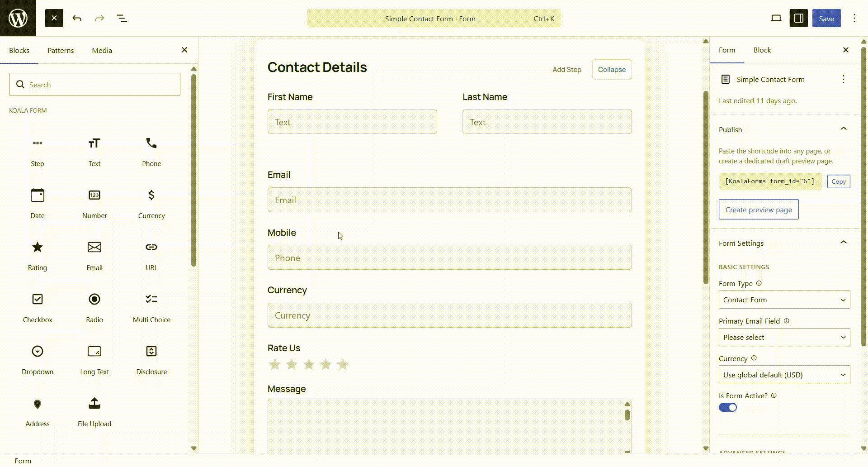Toggle the block inserter close button
The image size is (868, 467).
(x=54, y=19)
